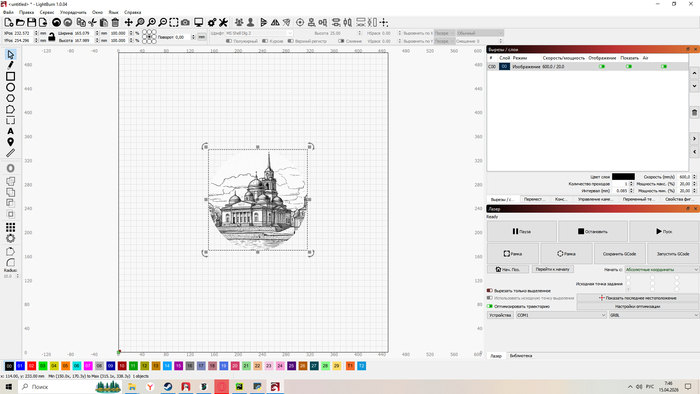This screenshot has width=700, height=394.
Task: Open the Файл menu
Action: point(8,12)
